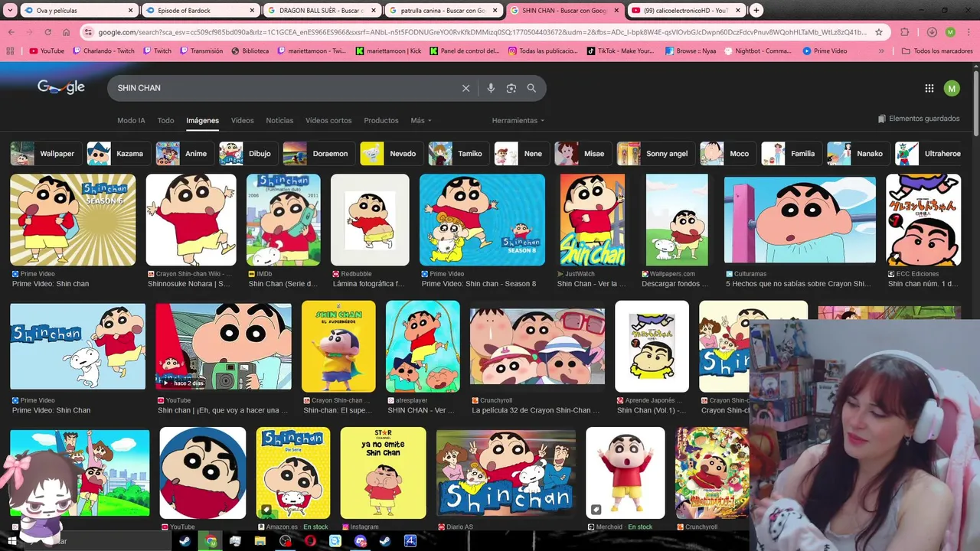This screenshot has width=980, height=551.
Task: Open the Star Channel ya no emite thumbnail
Action: click(383, 473)
